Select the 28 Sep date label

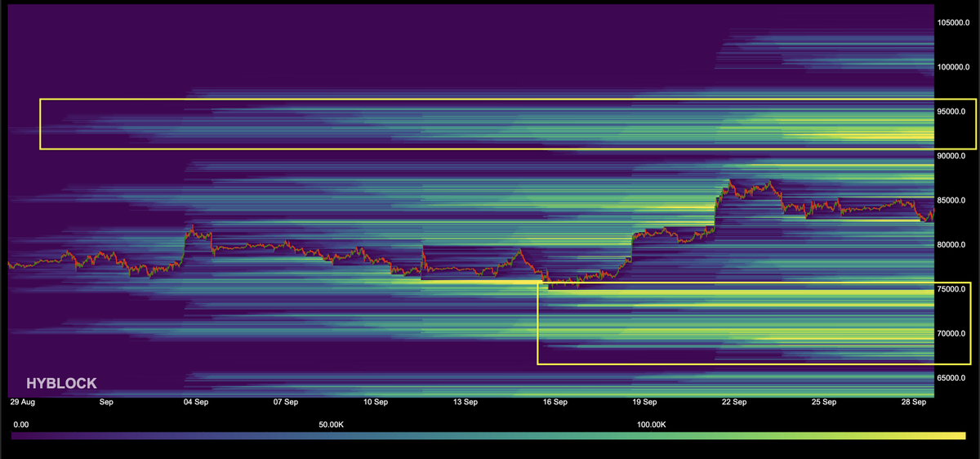pyautogui.click(x=914, y=403)
